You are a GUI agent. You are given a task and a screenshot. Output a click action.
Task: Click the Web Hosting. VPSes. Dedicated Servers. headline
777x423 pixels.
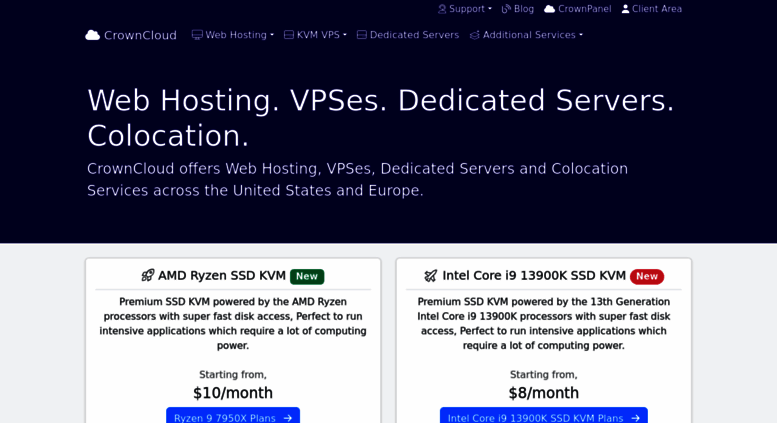point(381,118)
